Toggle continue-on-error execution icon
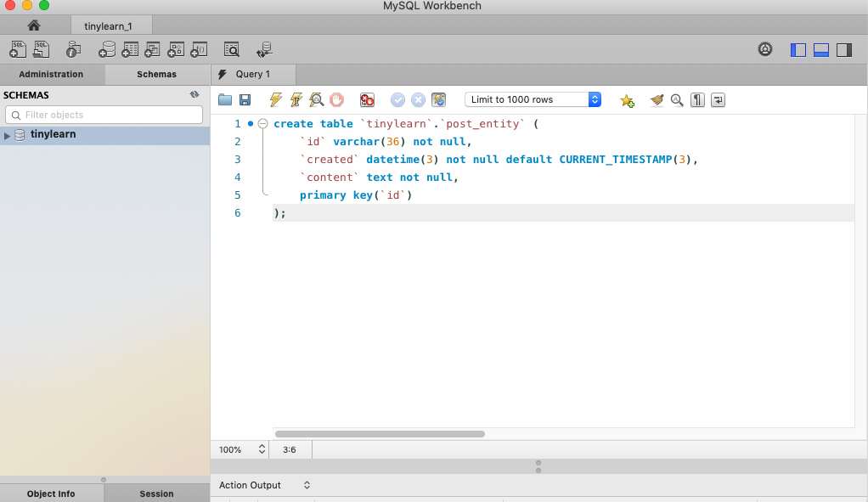Image resolution: width=868 pixels, height=502 pixels. (367, 99)
